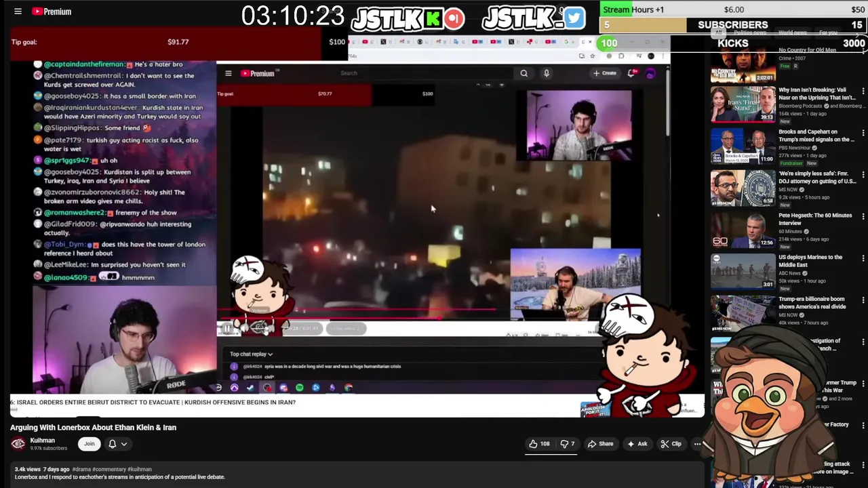Viewport: 868px width, 488px height.
Task: Click the ABC News channel name
Action: [x=791, y=273]
